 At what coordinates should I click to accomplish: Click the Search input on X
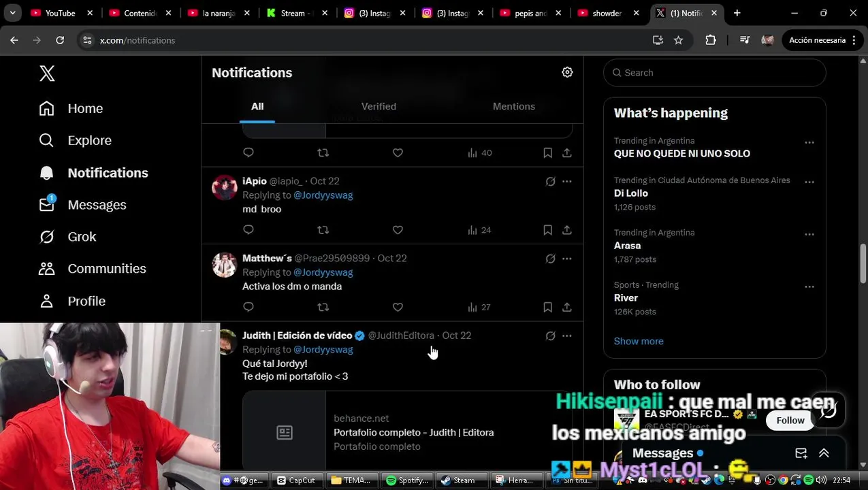[x=714, y=73]
